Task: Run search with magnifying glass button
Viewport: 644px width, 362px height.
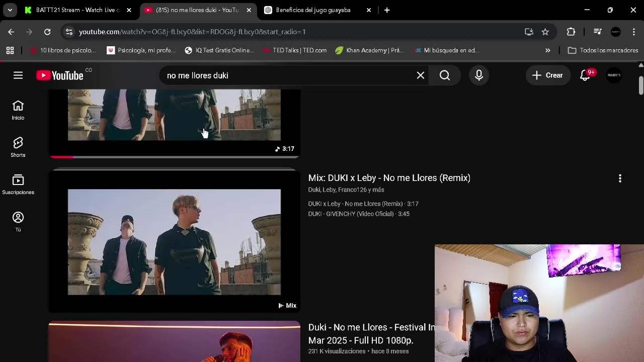Action: click(445, 75)
